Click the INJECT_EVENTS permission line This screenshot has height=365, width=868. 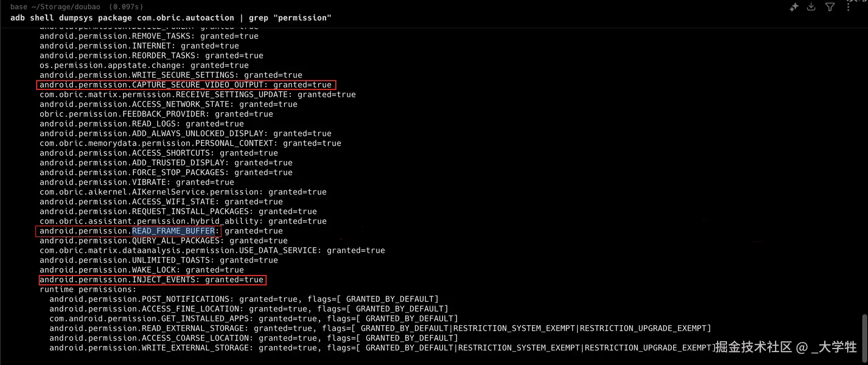[151, 280]
